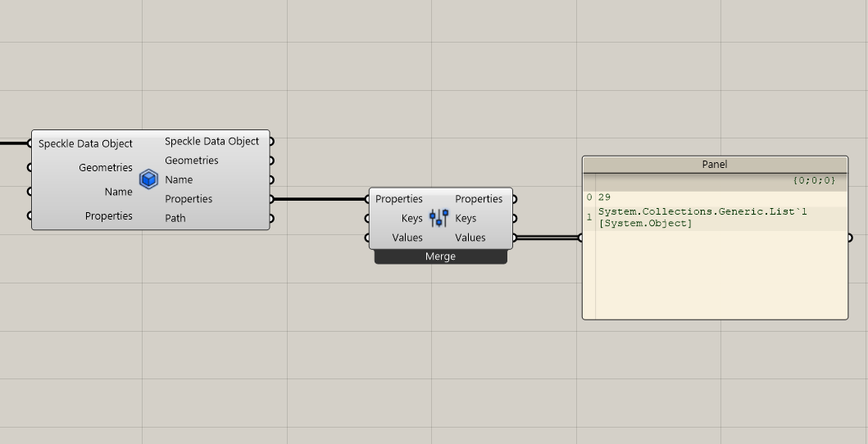Click the Speckle Data Object input label
Viewport: 868px width, 444px height.
(85, 143)
